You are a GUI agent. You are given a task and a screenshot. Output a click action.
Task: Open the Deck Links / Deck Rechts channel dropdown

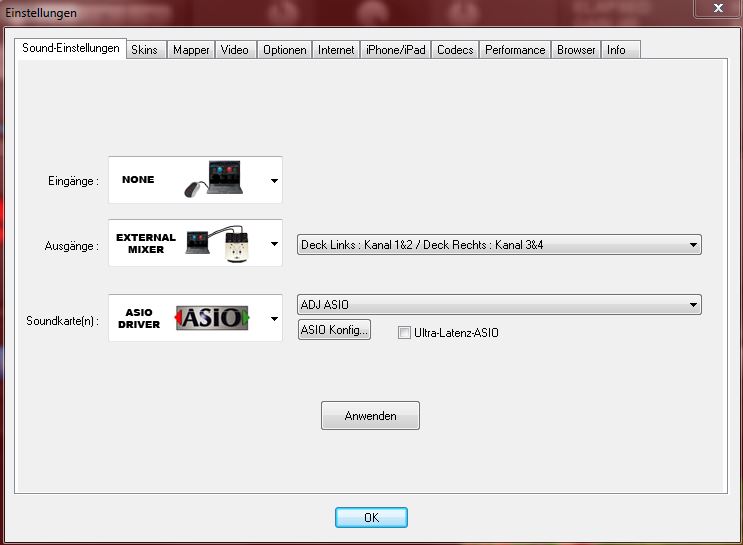(x=499, y=245)
